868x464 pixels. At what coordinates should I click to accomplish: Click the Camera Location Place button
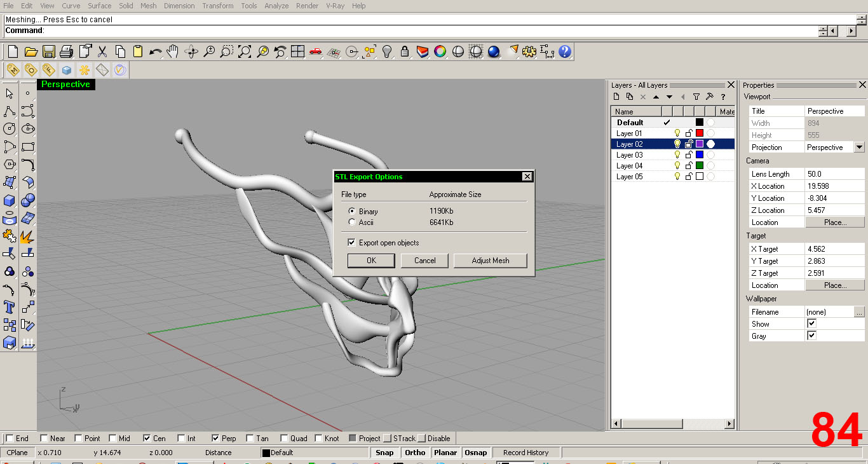pyautogui.click(x=835, y=222)
